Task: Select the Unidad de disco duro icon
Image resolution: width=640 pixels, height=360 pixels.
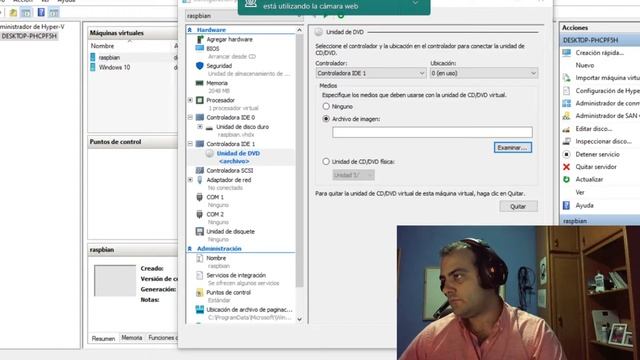Action: pos(209,127)
